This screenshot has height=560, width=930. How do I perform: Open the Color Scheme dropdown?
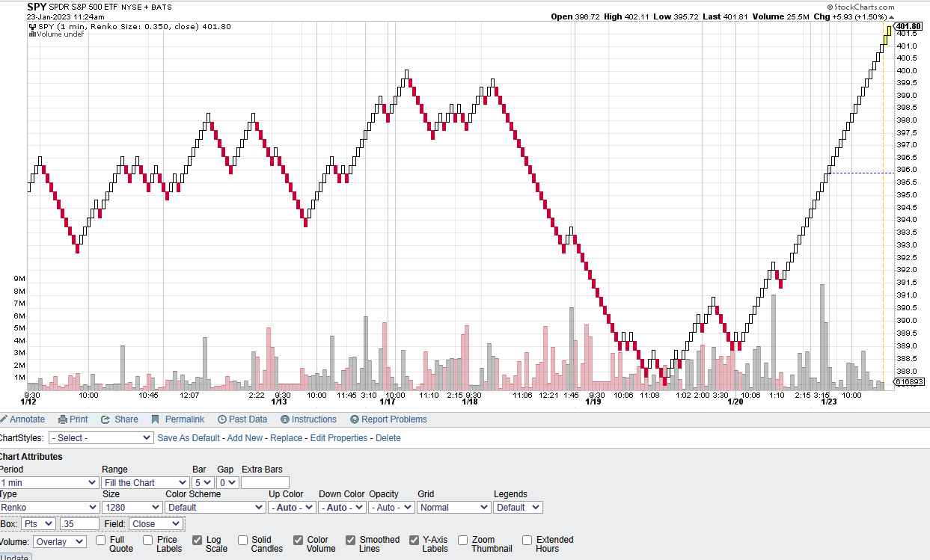pyautogui.click(x=215, y=507)
